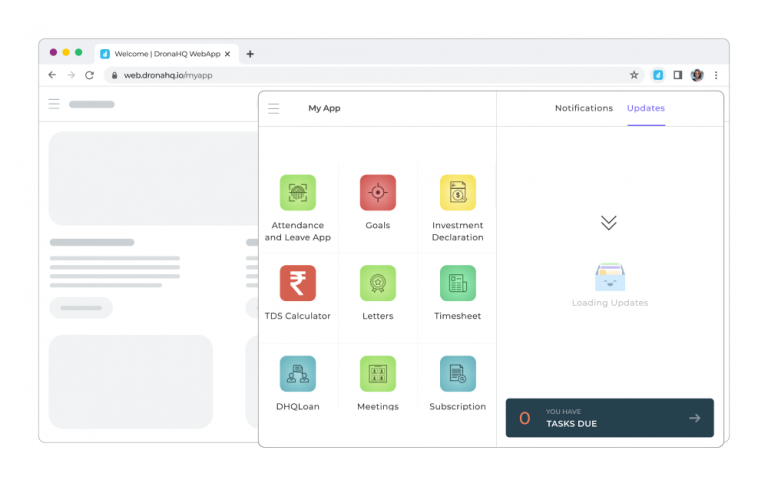Click the loading updates inbox illustration
This screenshot has width=768, height=480.
pos(610,277)
